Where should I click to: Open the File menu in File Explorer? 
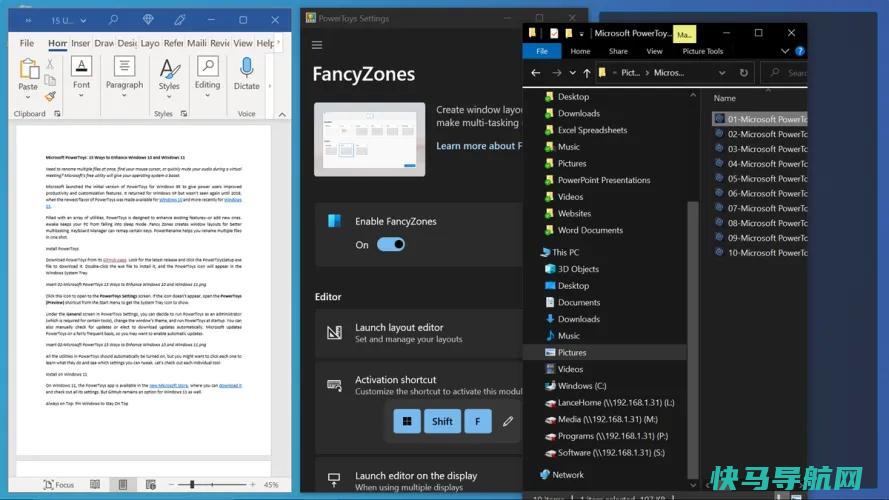pos(542,51)
